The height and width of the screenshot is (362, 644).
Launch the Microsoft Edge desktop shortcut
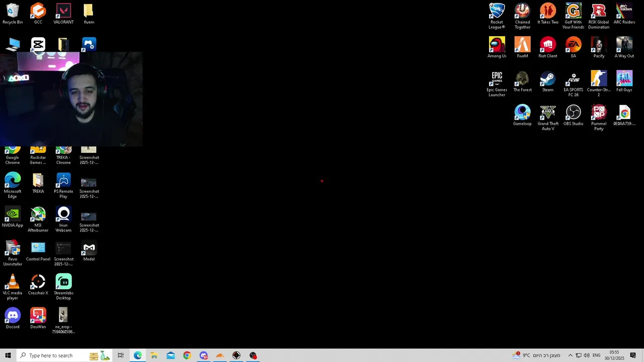13,185
